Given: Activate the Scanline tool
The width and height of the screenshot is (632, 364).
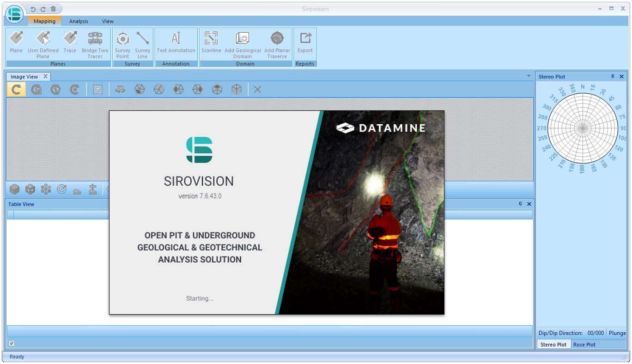Looking at the screenshot, I should click(211, 42).
